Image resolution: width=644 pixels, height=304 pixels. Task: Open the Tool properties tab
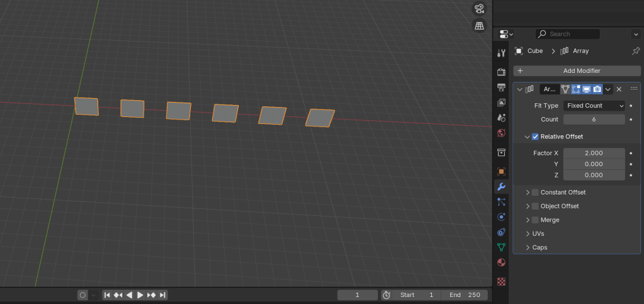(501, 53)
